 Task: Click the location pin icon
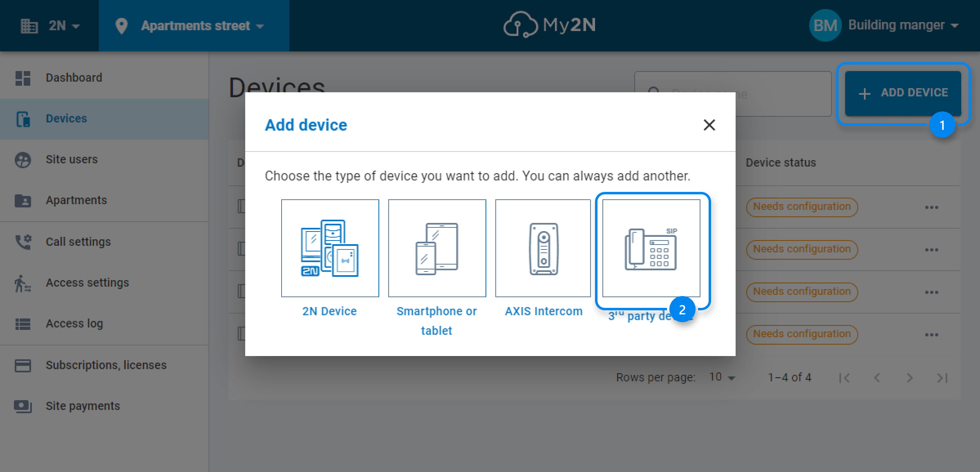click(121, 26)
